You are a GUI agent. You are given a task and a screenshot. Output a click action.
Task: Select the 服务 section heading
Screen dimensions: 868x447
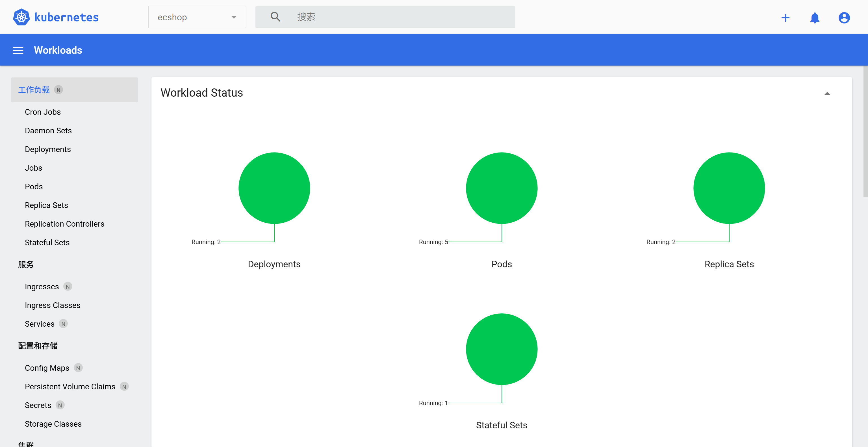[x=26, y=264]
